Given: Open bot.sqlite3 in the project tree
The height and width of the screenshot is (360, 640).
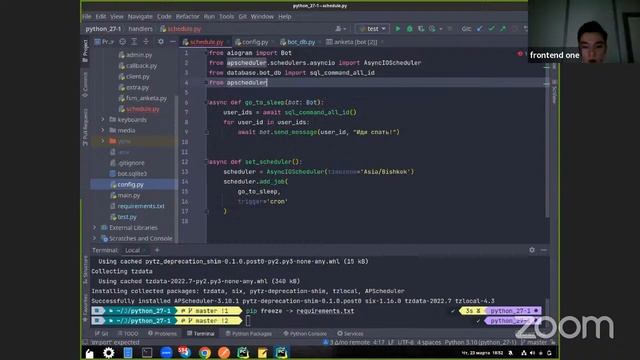Looking at the screenshot, I should pyautogui.click(x=132, y=173).
